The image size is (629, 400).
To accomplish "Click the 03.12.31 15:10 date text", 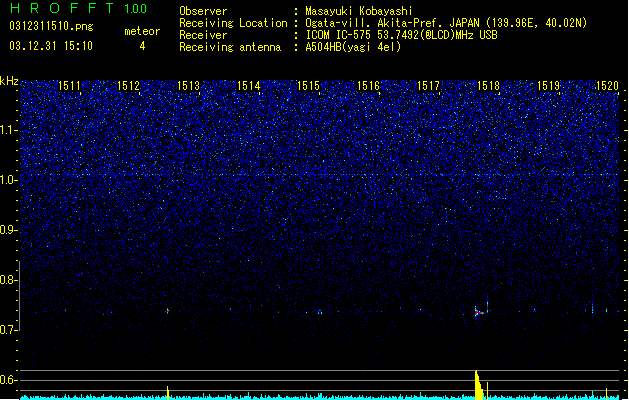I will (x=51, y=46).
